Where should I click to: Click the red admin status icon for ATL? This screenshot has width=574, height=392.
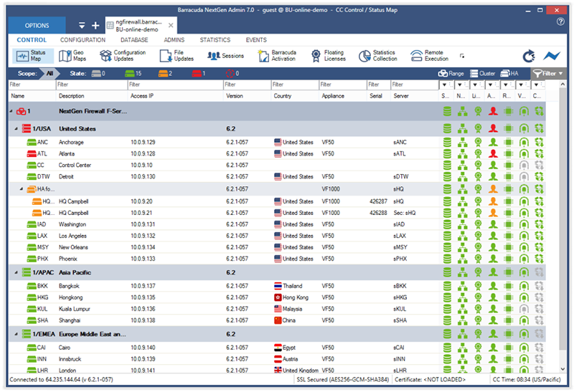click(x=493, y=153)
